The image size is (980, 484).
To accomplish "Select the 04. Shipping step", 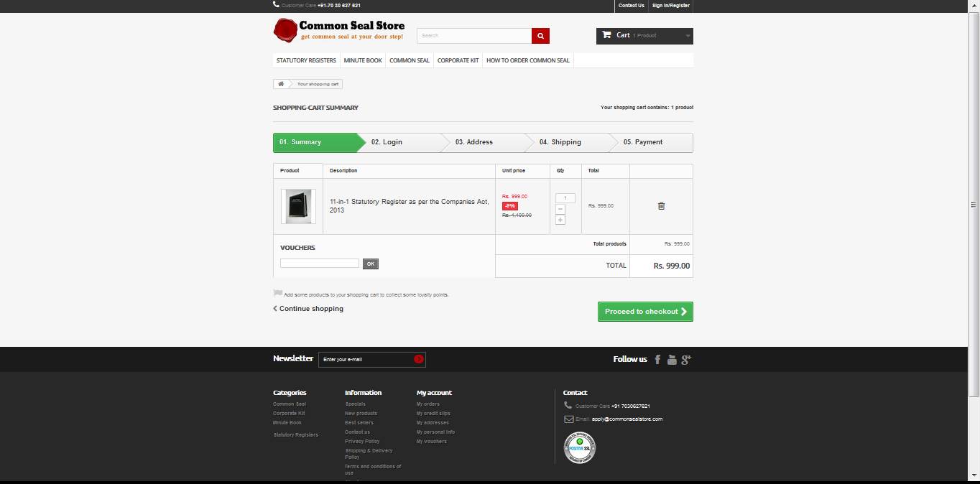I will [569, 142].
